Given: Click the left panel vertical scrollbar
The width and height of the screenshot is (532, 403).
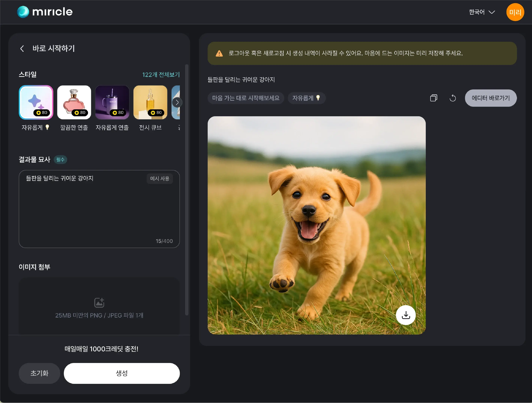Looking at the screenshot, I should 187,189.
